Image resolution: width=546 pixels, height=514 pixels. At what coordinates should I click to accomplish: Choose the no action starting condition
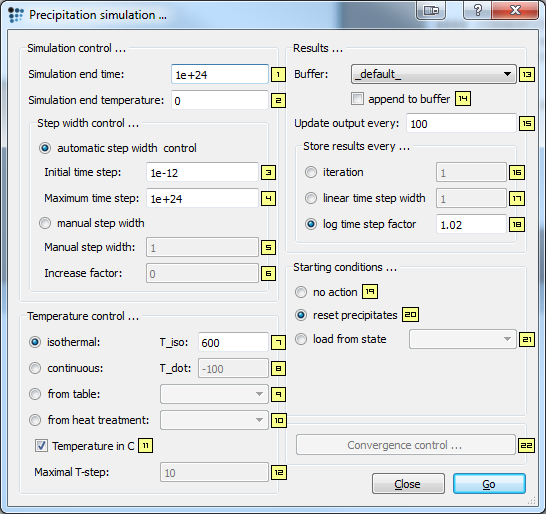click(301, 292)
